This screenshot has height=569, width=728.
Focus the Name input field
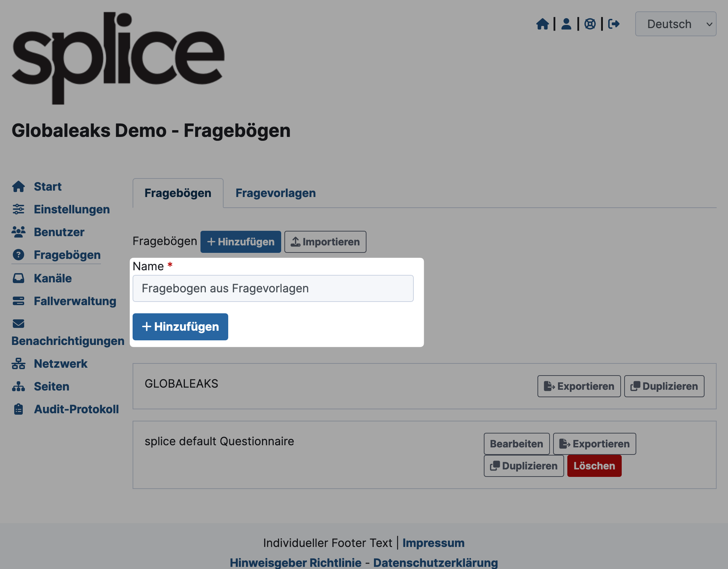pyautogui.click(x=273, y=288)
